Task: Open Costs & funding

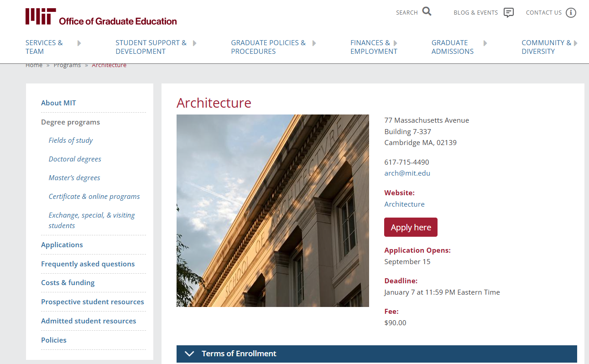Action: tap(68, 283)
